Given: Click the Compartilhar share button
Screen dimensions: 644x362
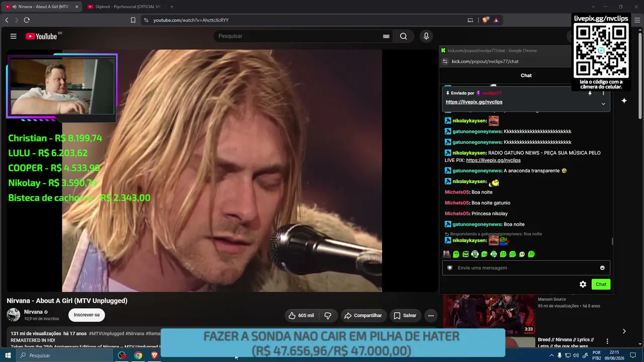Looking at the screenshot, I should pos(363,316).
